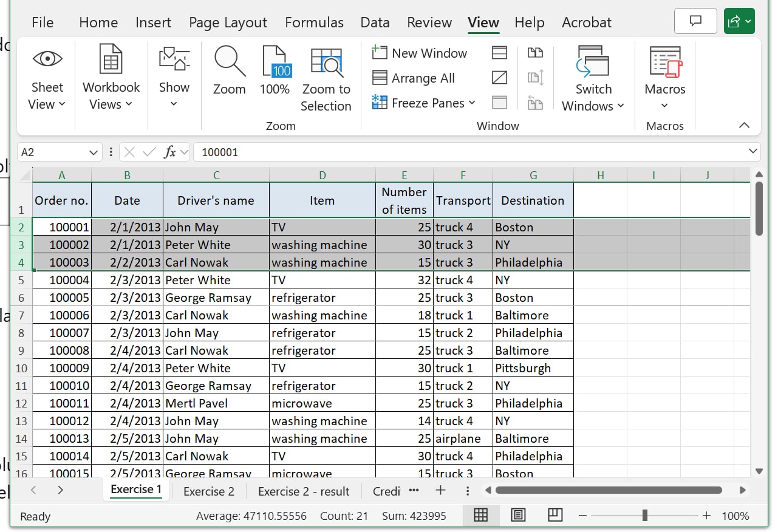This screenshot has height=532, width=778.
Task: Open the Exercise 2 sheet tab
Action: [209, 491]
